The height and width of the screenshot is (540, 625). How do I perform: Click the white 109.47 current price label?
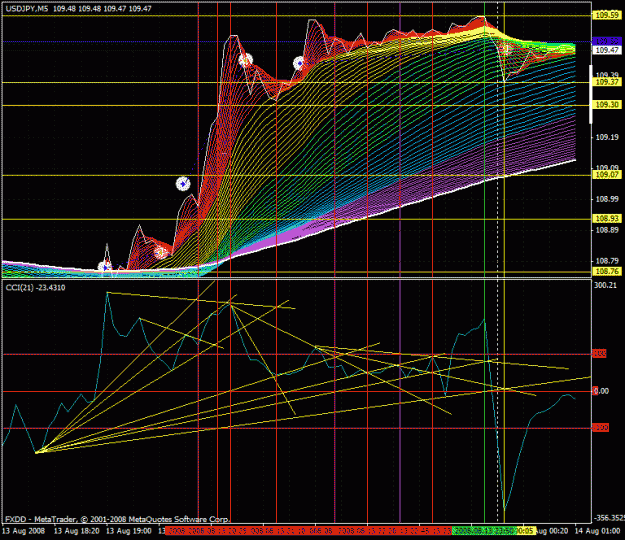tap(607, 50)
